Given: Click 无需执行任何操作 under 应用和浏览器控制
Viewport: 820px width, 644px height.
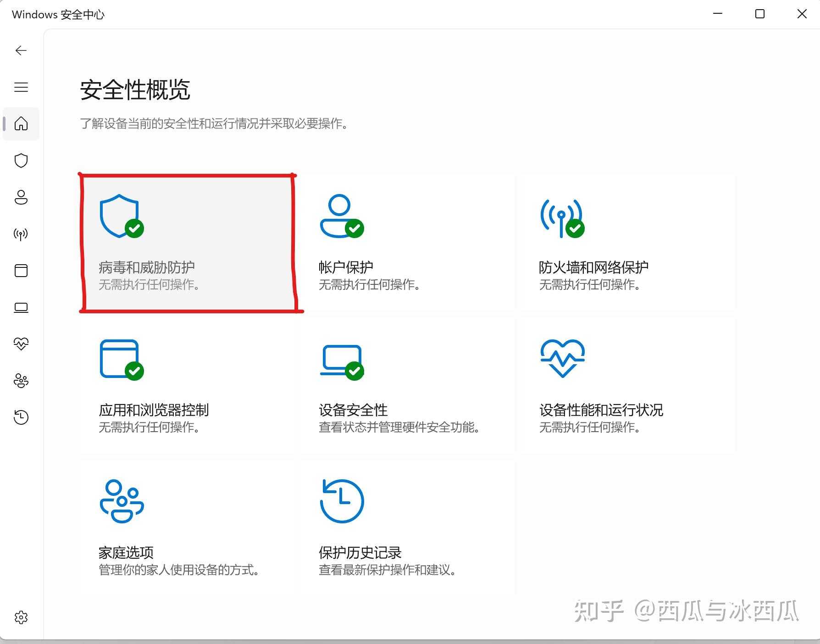Looking at the screenshot, I should tap(149, 427).
